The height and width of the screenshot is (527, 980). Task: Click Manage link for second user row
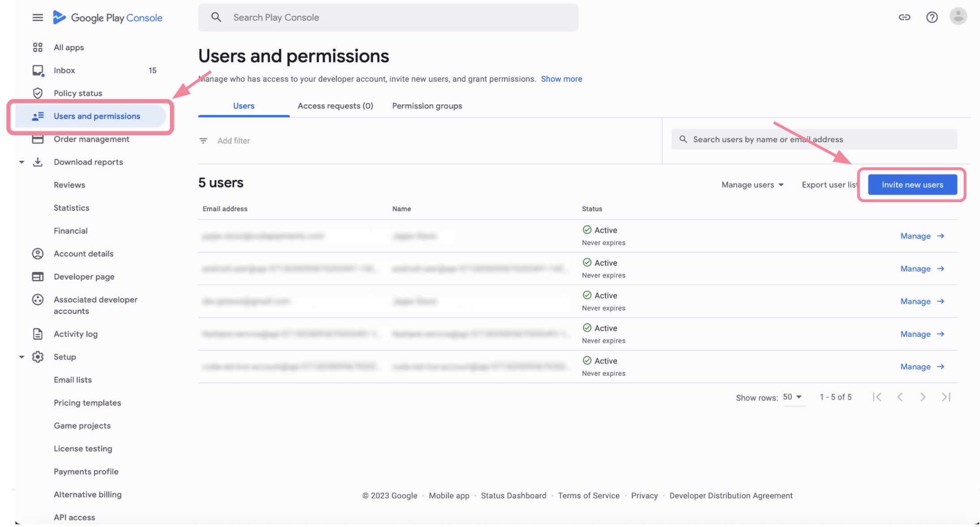tap(922, 269)
